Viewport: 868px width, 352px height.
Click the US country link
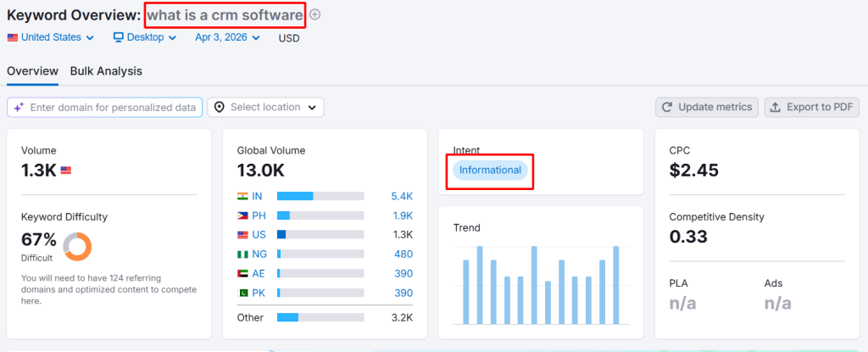coord(259,234)
